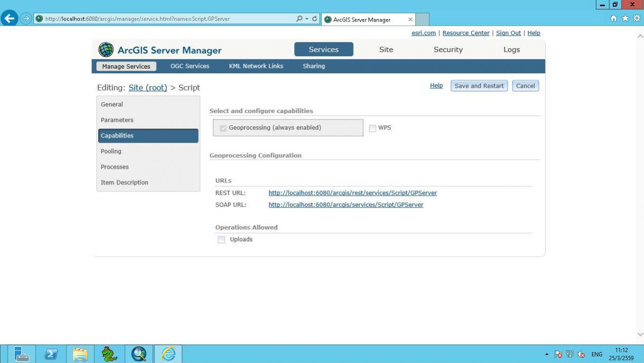The image size is (644, 363).
Task: Switch to the Logs main tab
Action: [511, 50]
